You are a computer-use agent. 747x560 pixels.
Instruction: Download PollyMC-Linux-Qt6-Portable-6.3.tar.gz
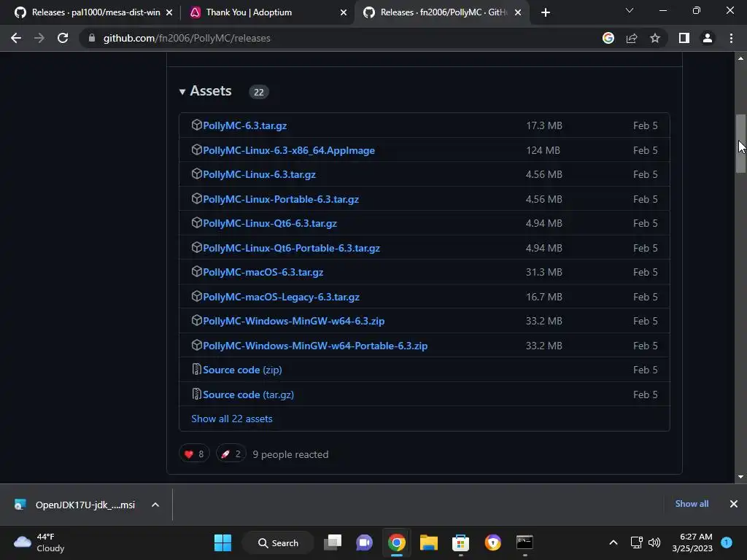pyautogui.click(x=291, y=248)
